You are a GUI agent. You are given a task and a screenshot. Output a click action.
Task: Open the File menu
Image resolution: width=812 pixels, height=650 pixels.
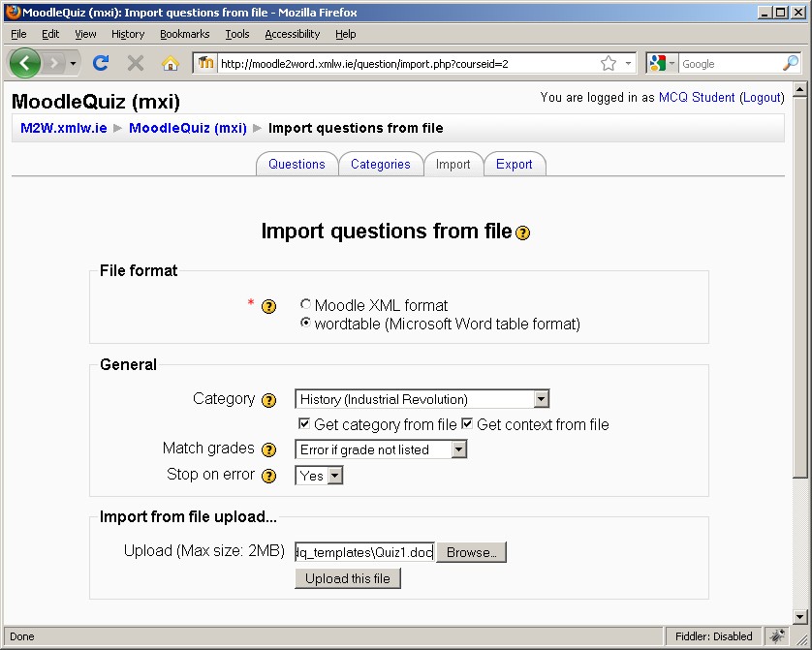(x=18, y=34)
